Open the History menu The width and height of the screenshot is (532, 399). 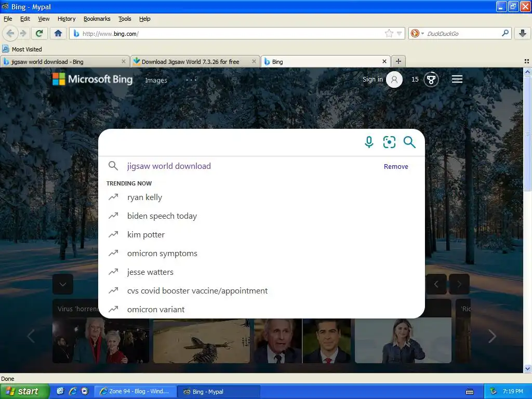point(66,19)
